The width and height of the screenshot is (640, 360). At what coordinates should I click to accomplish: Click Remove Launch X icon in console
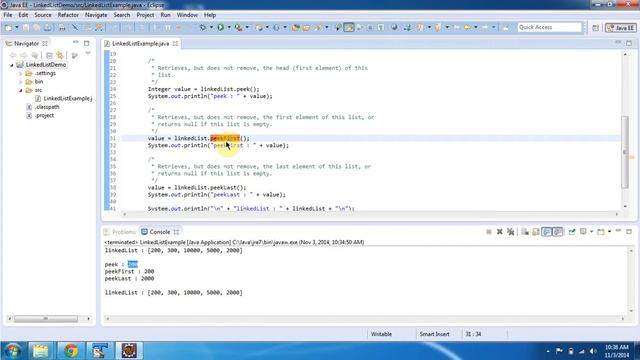(500, 232)
